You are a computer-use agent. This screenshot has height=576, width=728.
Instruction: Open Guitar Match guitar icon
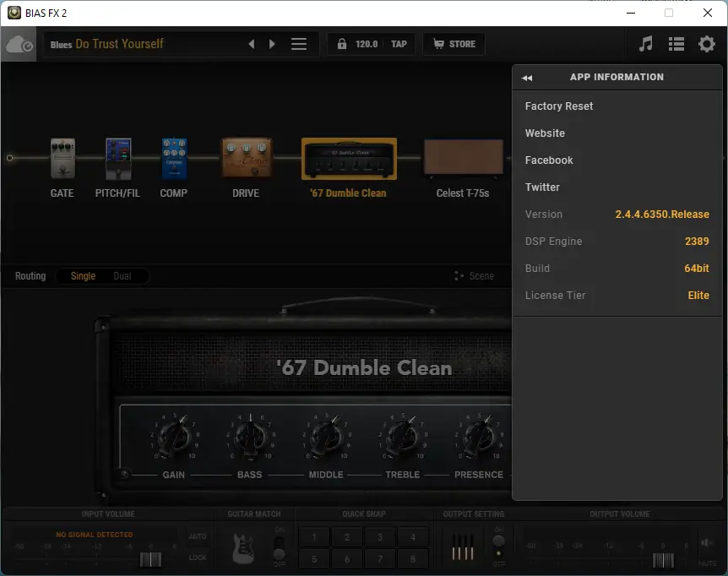(x=242, y=549)
